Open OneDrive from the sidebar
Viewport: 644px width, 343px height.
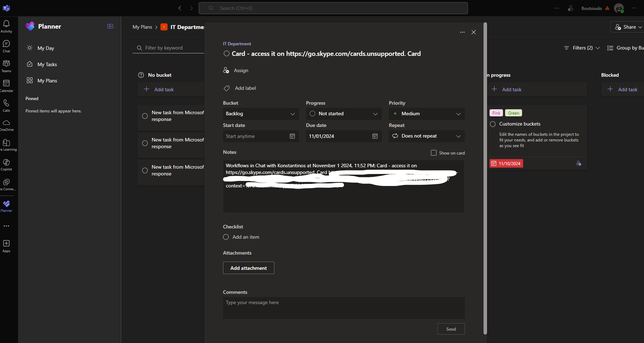6,125
